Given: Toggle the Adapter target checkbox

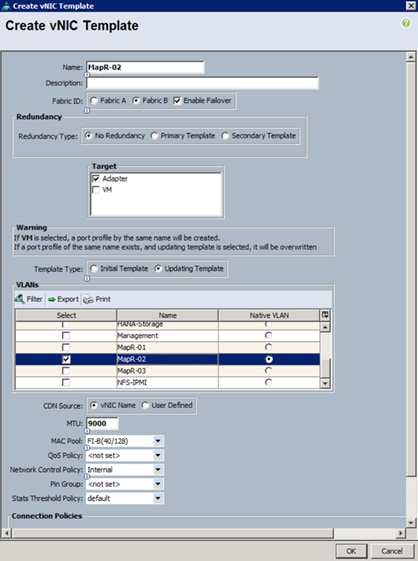Looking at the screenshot, I should tap(96, 179).
